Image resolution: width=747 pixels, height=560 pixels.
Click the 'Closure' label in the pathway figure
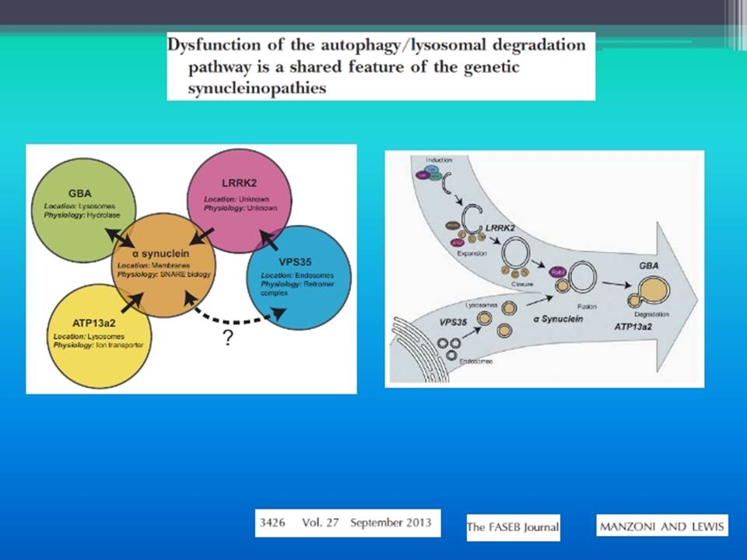coord(521,284)
